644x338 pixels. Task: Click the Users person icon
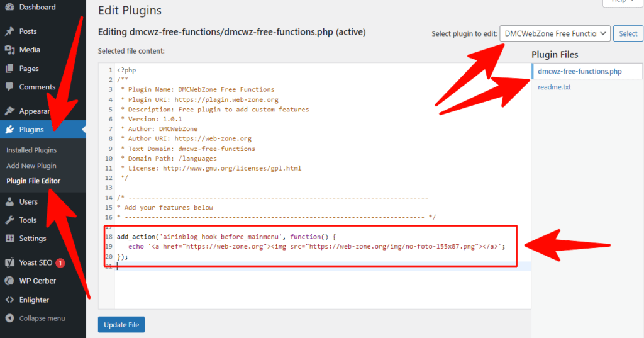10,201
